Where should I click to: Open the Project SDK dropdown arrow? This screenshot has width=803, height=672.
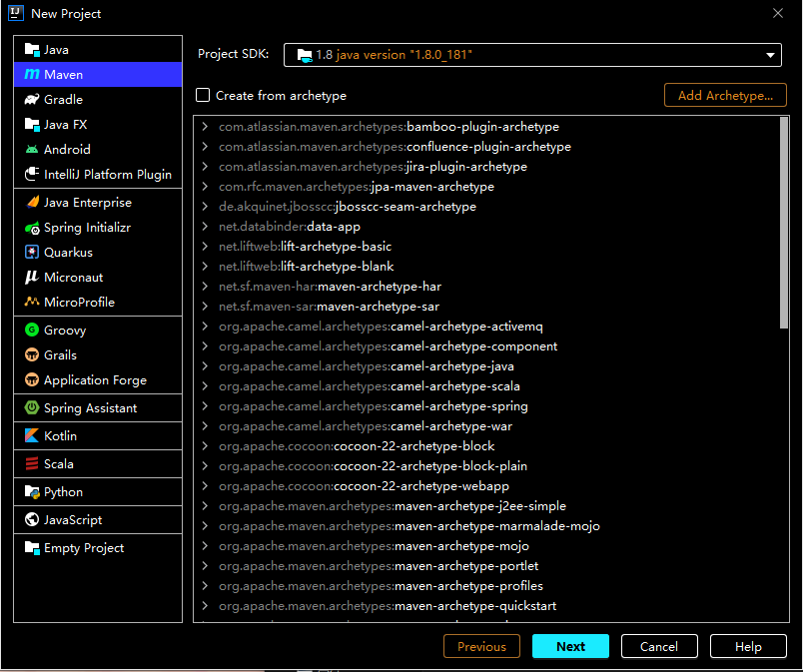coord(770,55)
